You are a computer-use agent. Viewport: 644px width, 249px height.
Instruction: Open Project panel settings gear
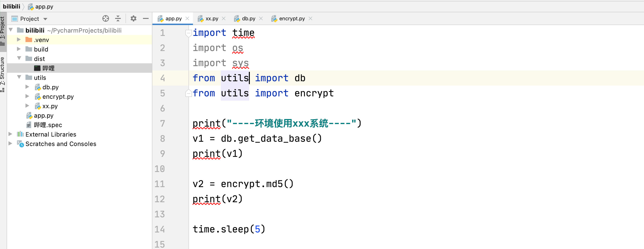(134, 18)
